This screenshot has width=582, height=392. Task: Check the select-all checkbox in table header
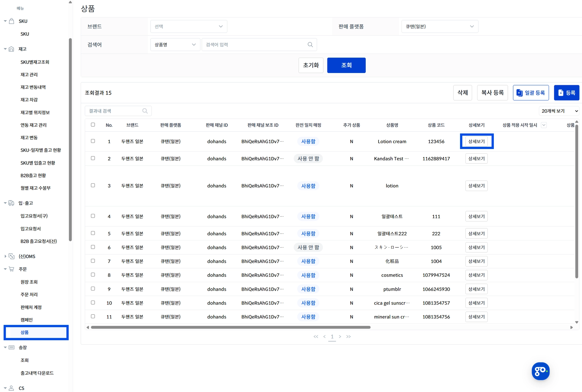[93, 125]
